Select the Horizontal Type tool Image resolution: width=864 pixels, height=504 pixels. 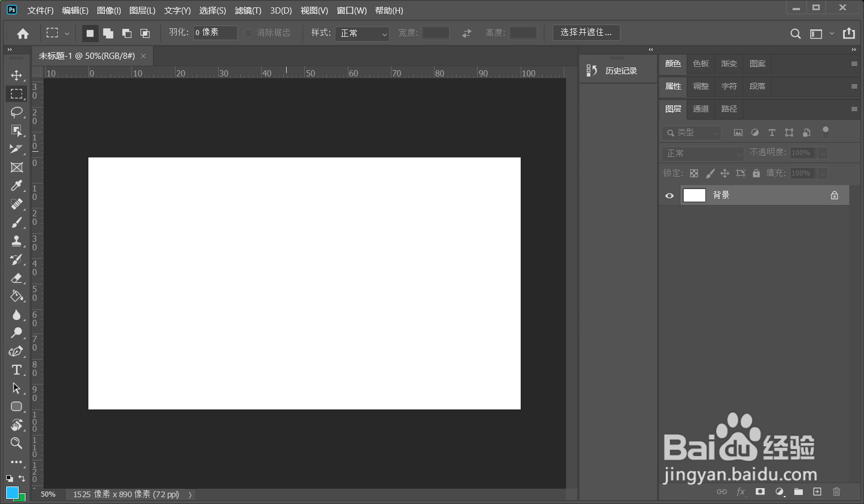click(16, 370)
